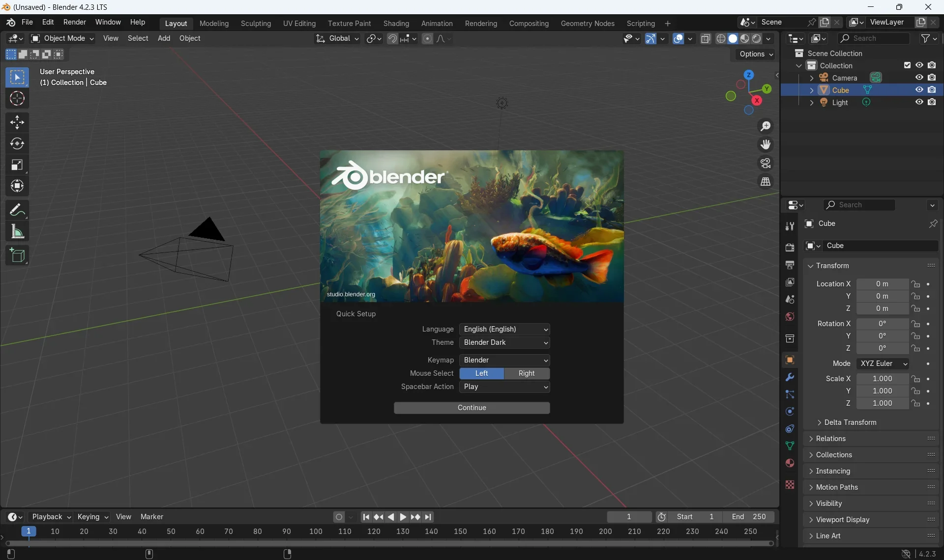Uncheck the Collection exclude checkbox

coord(907,65)
